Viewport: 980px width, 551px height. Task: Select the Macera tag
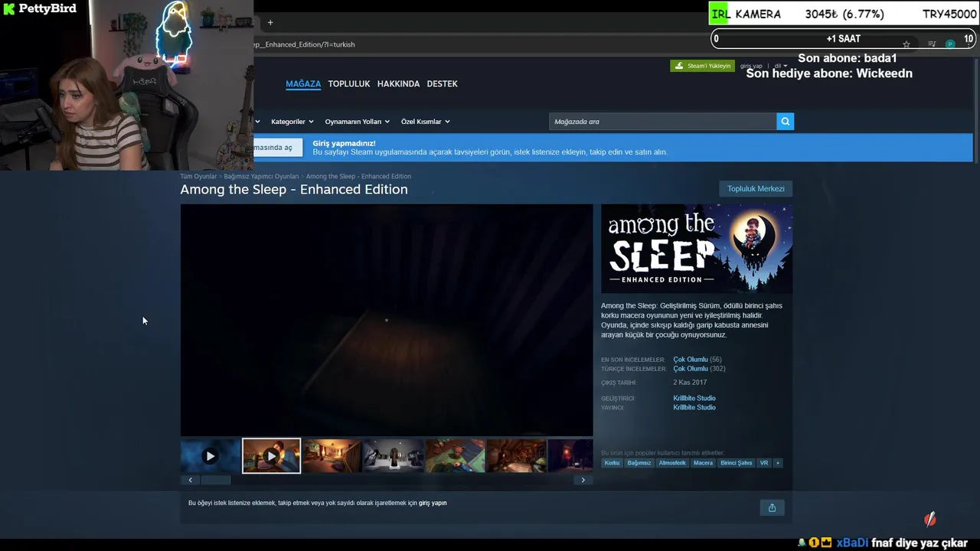click(703, 463)
